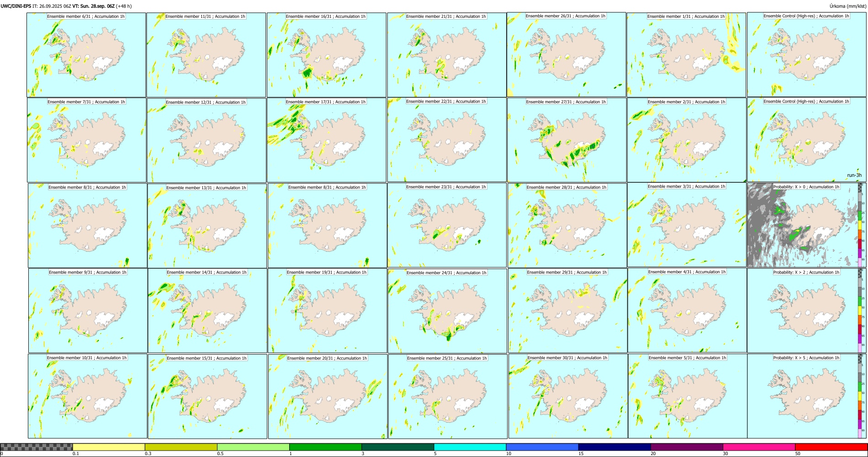View the Ensemble member 23/31 map
This screenshot has height=457, width=868.
pos(447,225)
